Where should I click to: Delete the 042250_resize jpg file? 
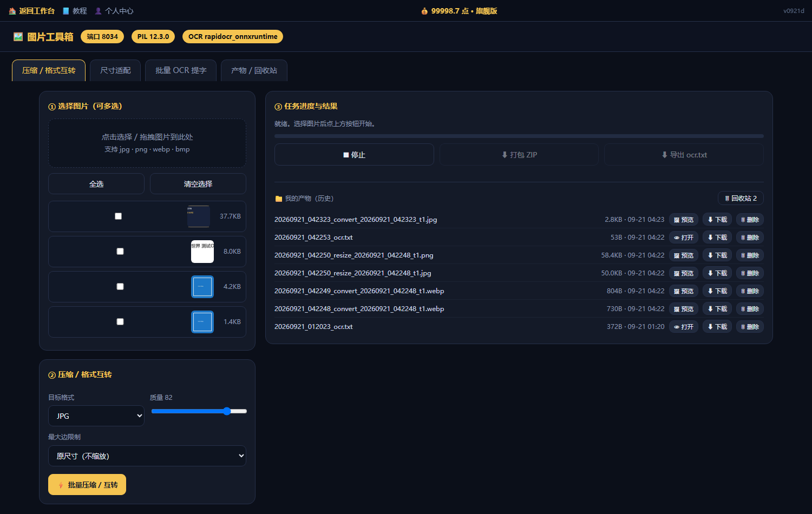[750, 273]
